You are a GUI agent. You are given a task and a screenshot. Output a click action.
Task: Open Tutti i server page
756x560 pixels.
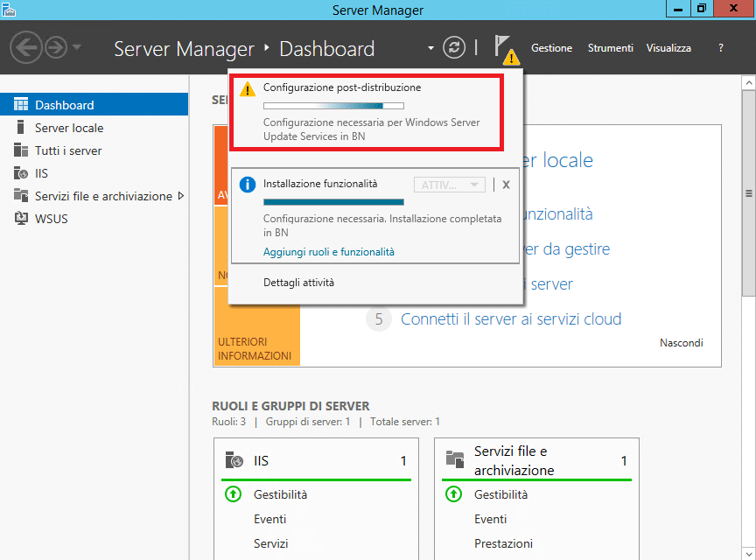[94, 150]
